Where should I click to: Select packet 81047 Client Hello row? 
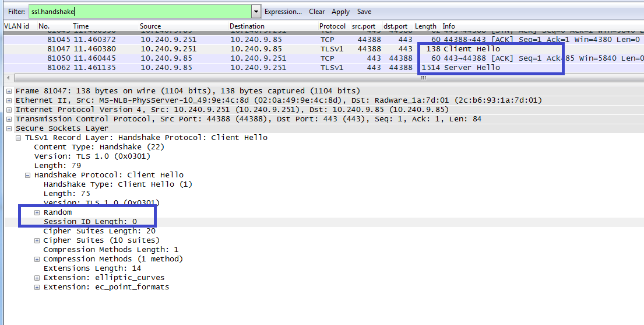tap(233, 49)
